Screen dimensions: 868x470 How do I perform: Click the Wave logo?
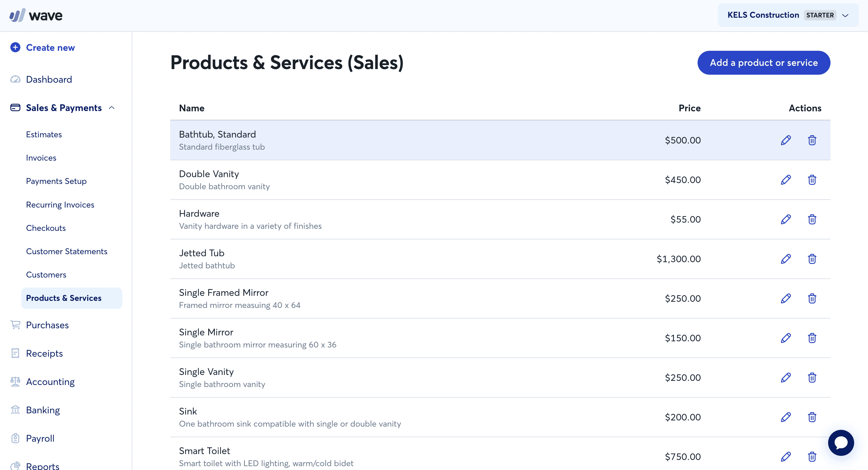(36, 15)
